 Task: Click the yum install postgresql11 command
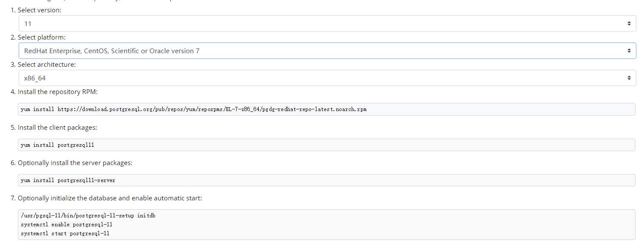coord(57,145)
